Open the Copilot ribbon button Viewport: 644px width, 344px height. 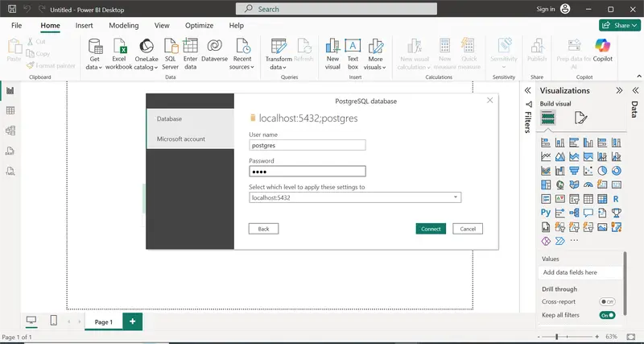[602, 50]
